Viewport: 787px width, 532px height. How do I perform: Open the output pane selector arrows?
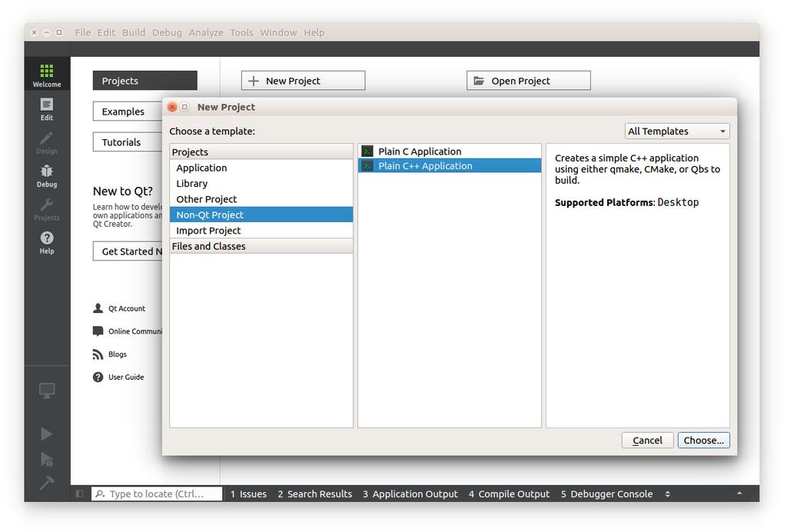pyautogui.click(x=668, y=494)
